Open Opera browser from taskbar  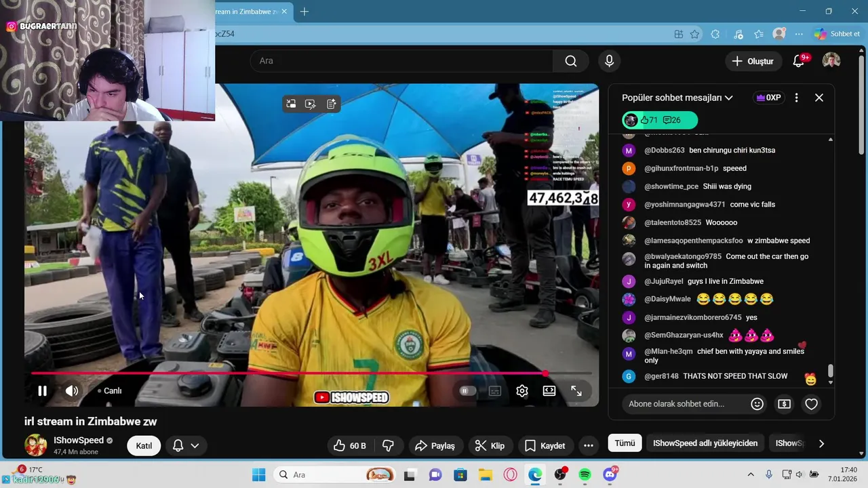point(510,474)
